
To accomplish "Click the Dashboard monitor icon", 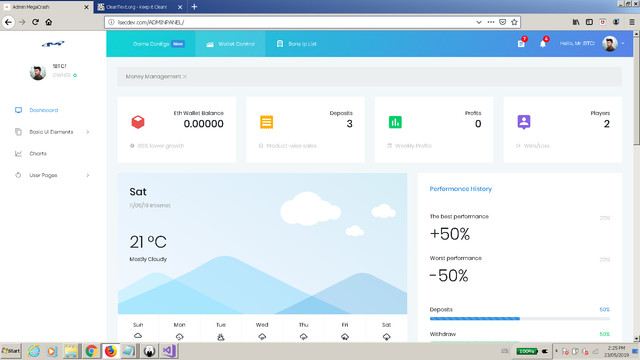I will [18, 110].
